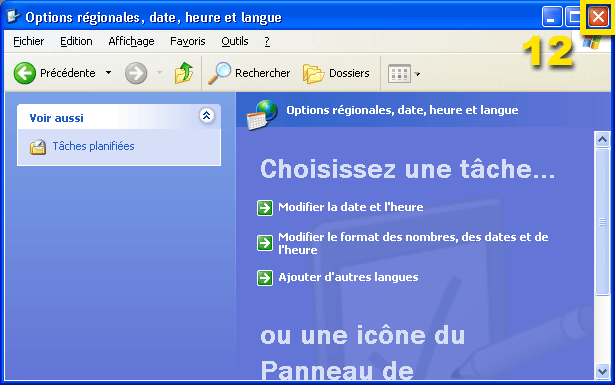This screenshot has height=385, width=615.
Task: Click the grey forward arrow icon
Action: [x=136, y=73]
